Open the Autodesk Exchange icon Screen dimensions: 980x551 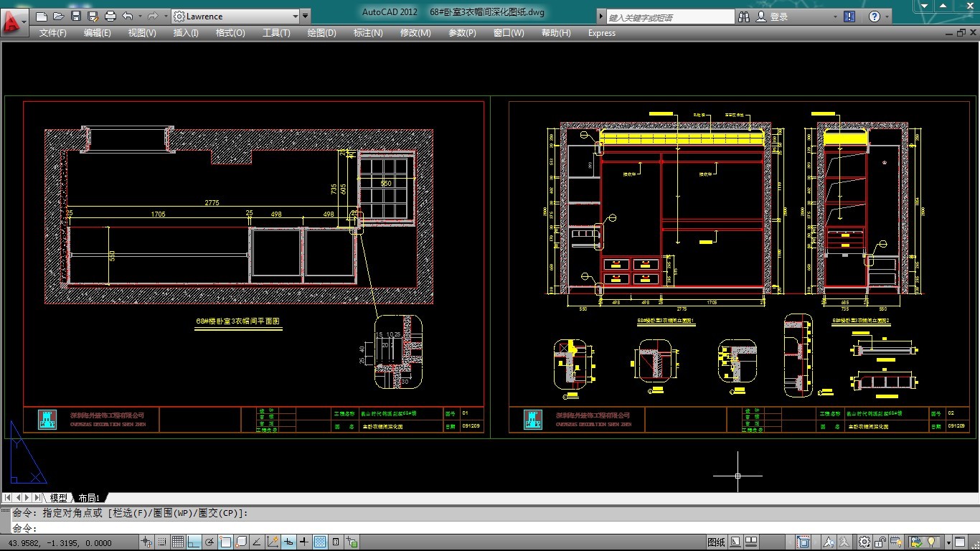849,17
